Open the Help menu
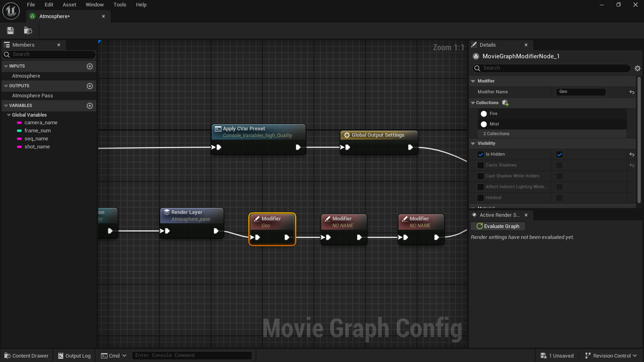The image size is (644, 362). click(141, 5)
